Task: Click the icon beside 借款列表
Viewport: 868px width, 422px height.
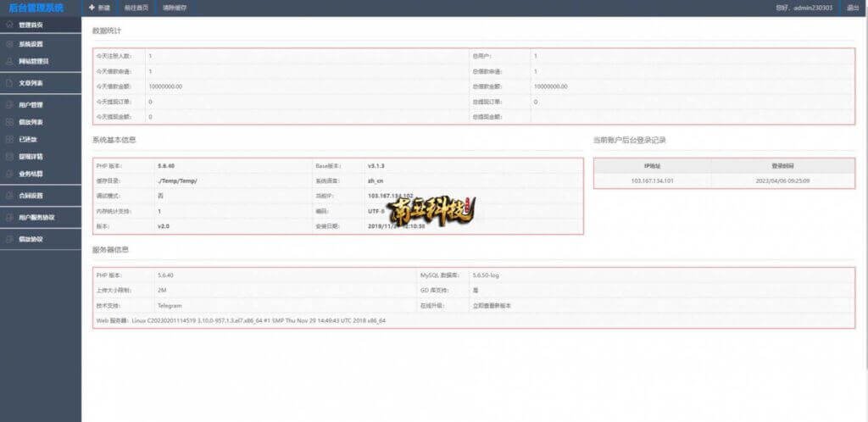Action: point(9,122)
